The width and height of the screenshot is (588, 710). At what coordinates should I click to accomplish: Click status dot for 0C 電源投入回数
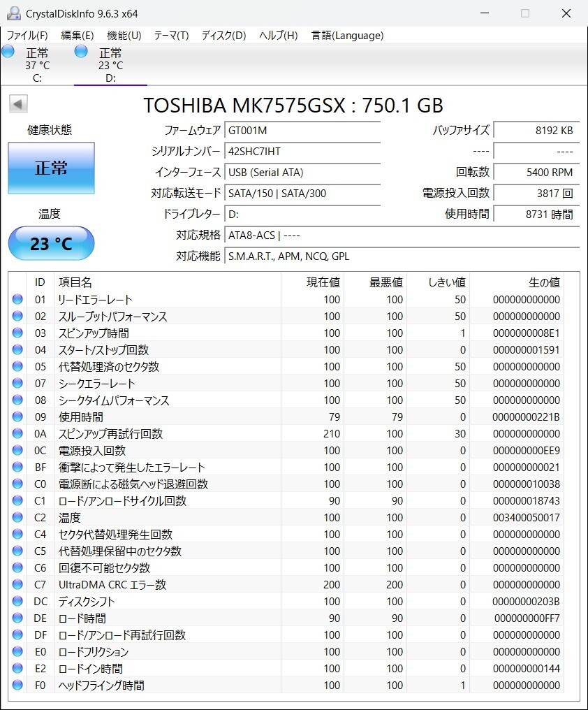pyautogui.click(x=17, y=450)
